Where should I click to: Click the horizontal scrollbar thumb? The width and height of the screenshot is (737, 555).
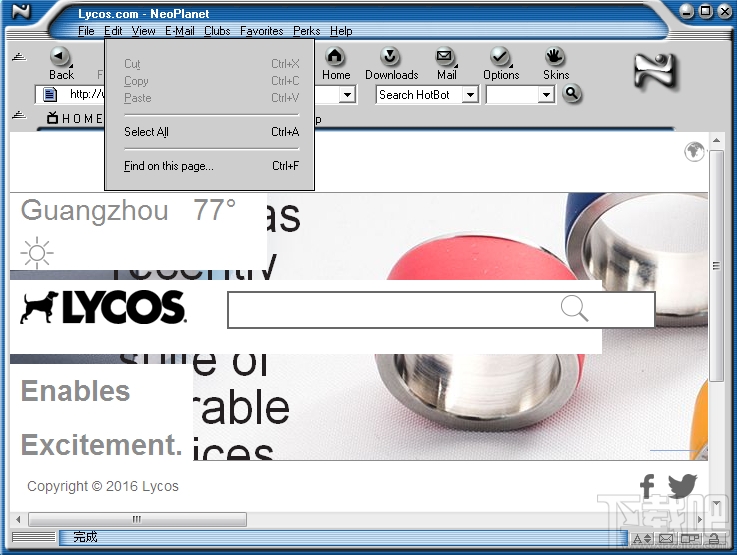click(x=137, y=519)
